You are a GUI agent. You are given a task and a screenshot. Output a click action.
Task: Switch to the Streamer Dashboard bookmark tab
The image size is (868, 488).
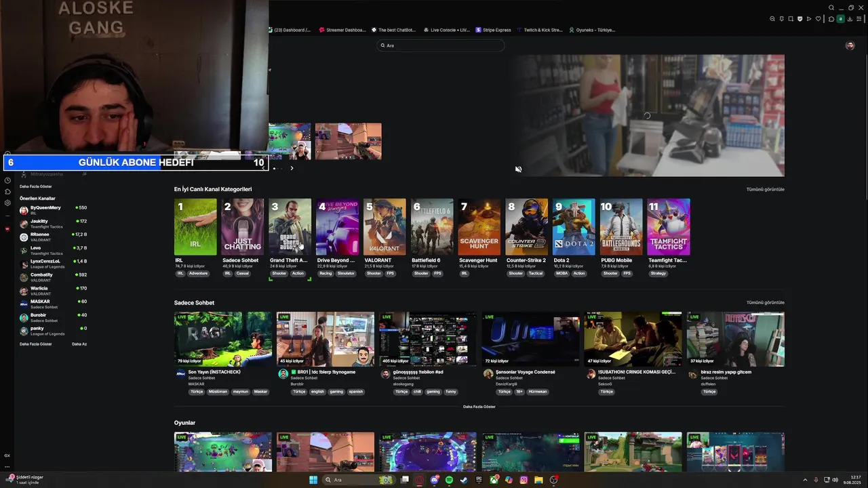tap(342, 30)
